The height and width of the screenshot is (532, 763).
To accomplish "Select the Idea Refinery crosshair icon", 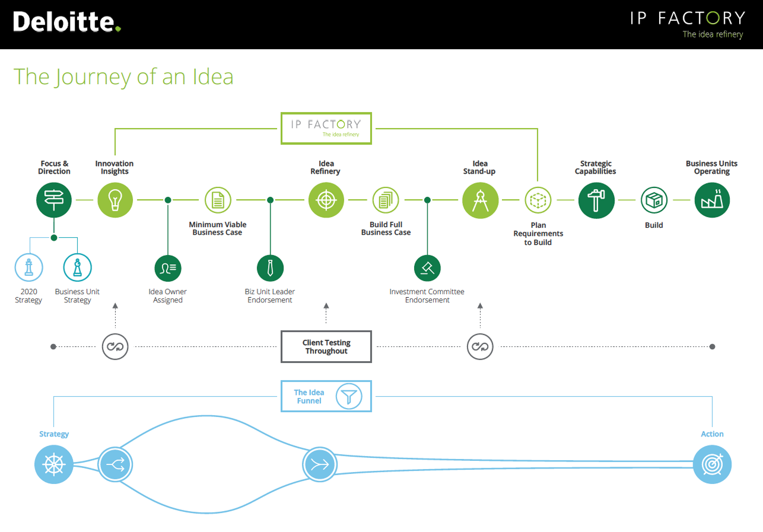I will tap(326, 200).
